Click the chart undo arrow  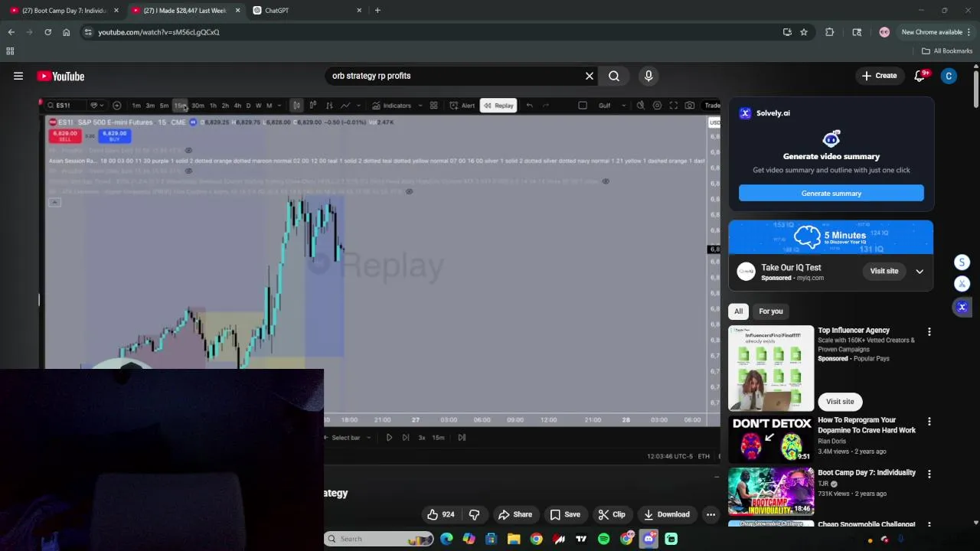click(x=529, y=106)
